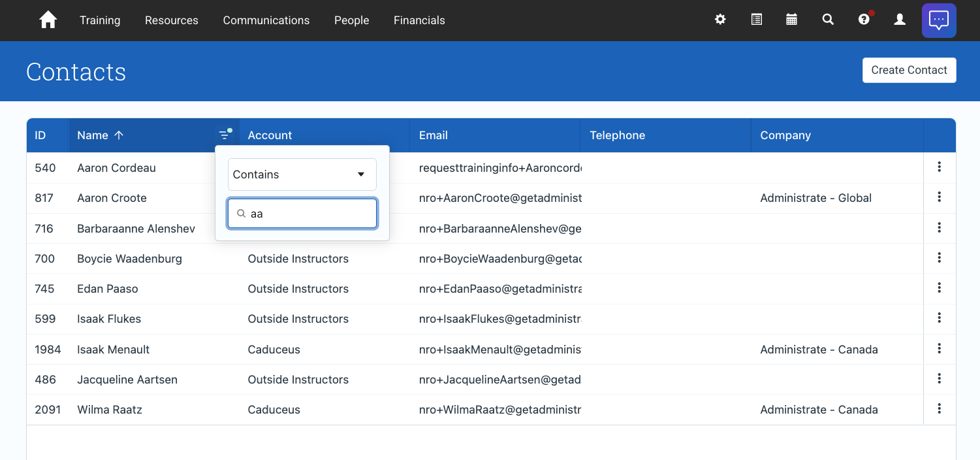Click Caduceus account for Wilma Raatz
The image size is (980, 460).
click(x=274, y=410)
